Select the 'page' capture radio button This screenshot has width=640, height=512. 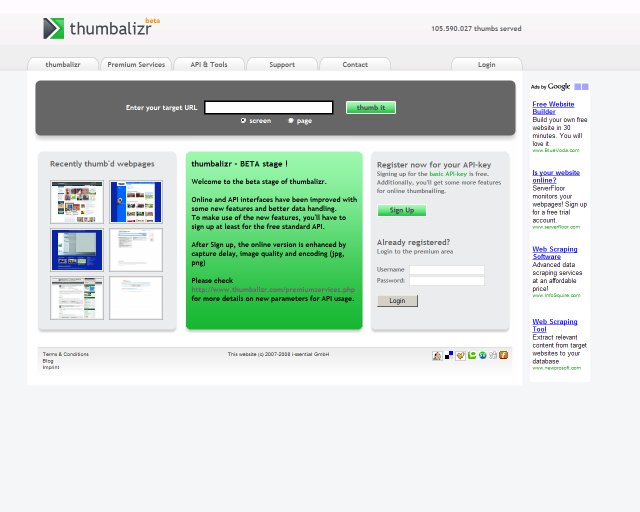[291, 120]
